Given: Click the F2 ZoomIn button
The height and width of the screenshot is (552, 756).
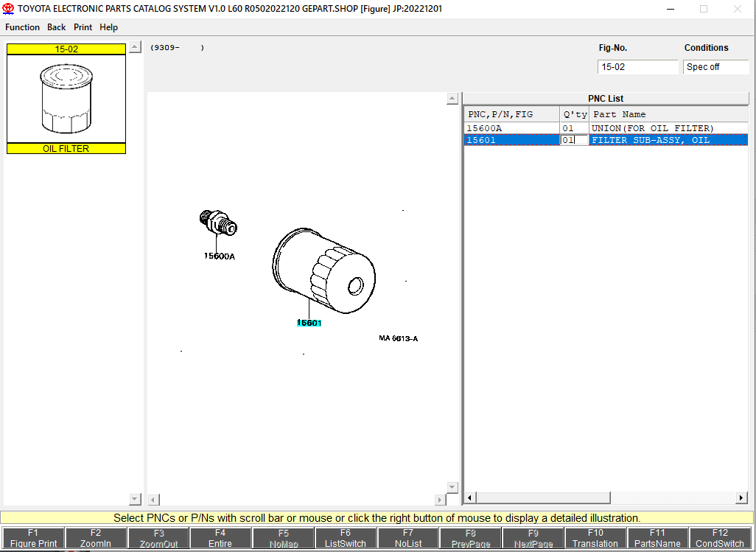Looking at the screenshot, I should coord(96,538).
